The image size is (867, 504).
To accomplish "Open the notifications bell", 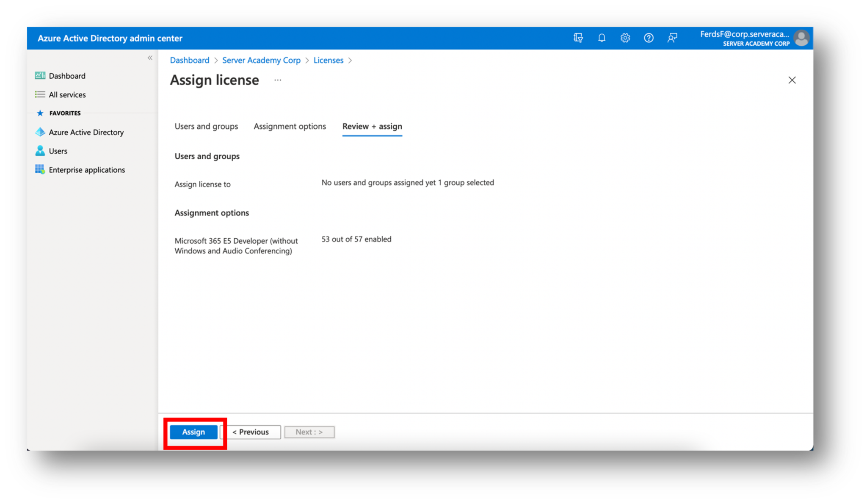I will [x=602, y=38].
